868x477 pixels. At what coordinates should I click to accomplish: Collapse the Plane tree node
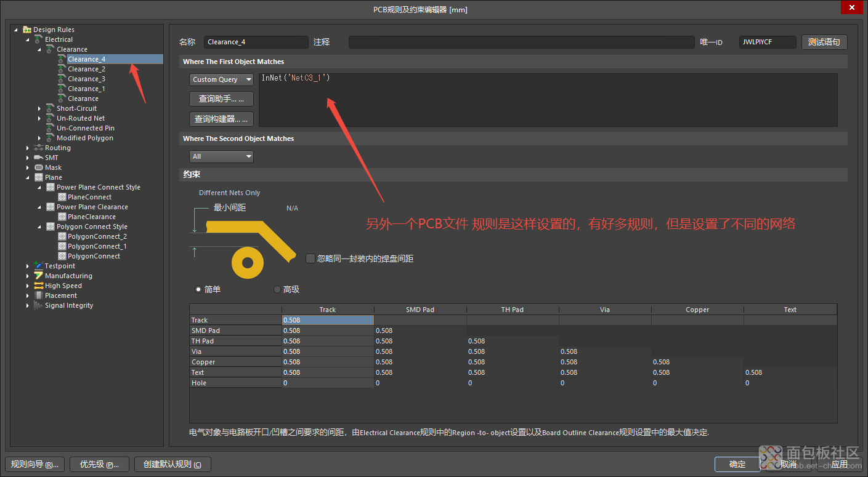[x=28, y=177]
